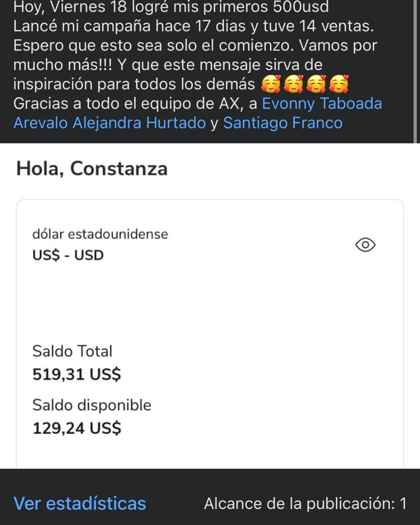Tap the Ver estadísticas link
420x525 pixels.
80,503
